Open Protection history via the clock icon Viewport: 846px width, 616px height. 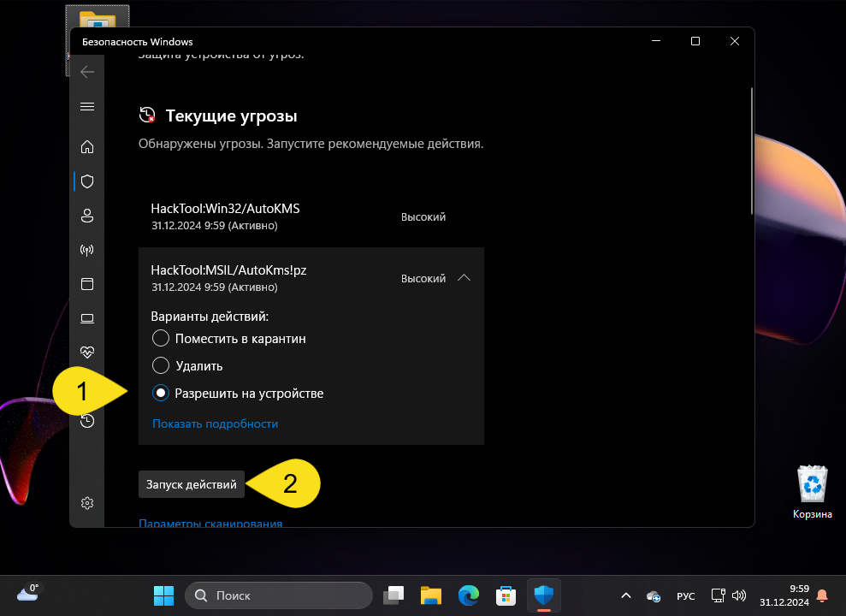coord(86,421)
